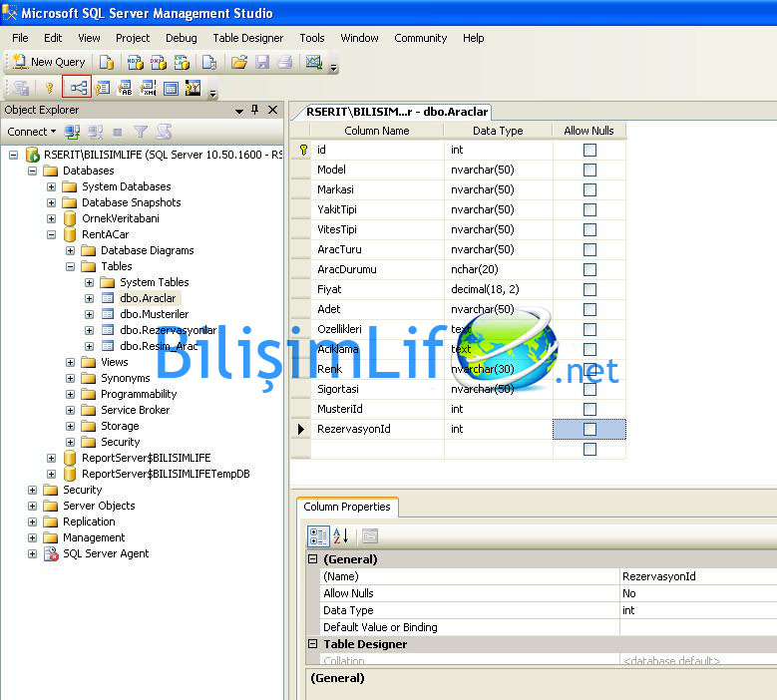Screen dimensions: 777x700
Task: Open a Database Engine Query
Action: (107, 63)
